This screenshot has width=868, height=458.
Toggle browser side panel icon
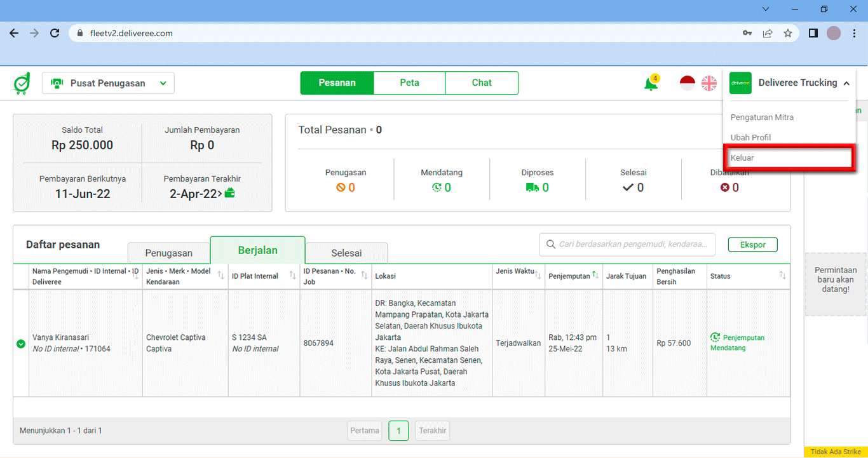click(813, 33)
